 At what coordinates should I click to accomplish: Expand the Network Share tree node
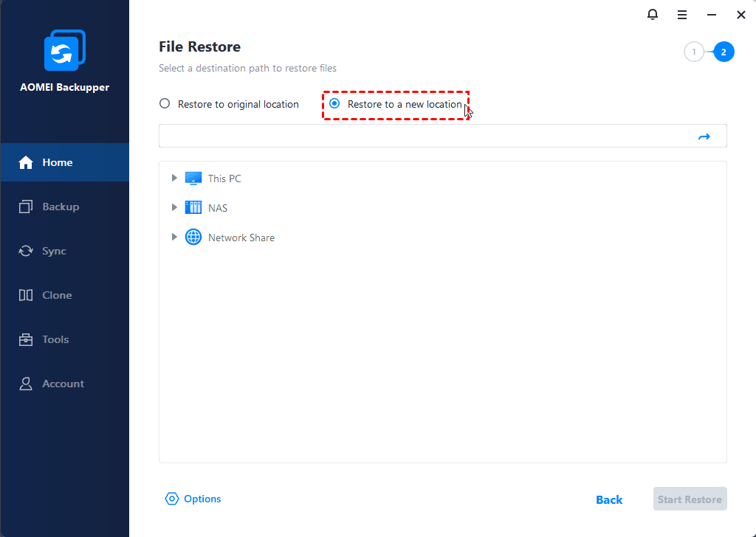174,238
